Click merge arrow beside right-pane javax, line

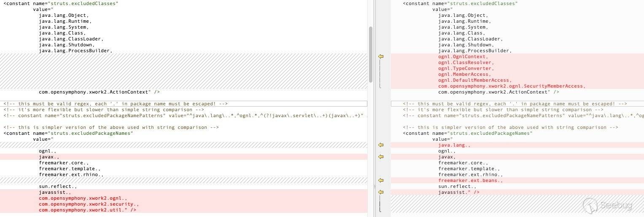(x=380, y=157)
